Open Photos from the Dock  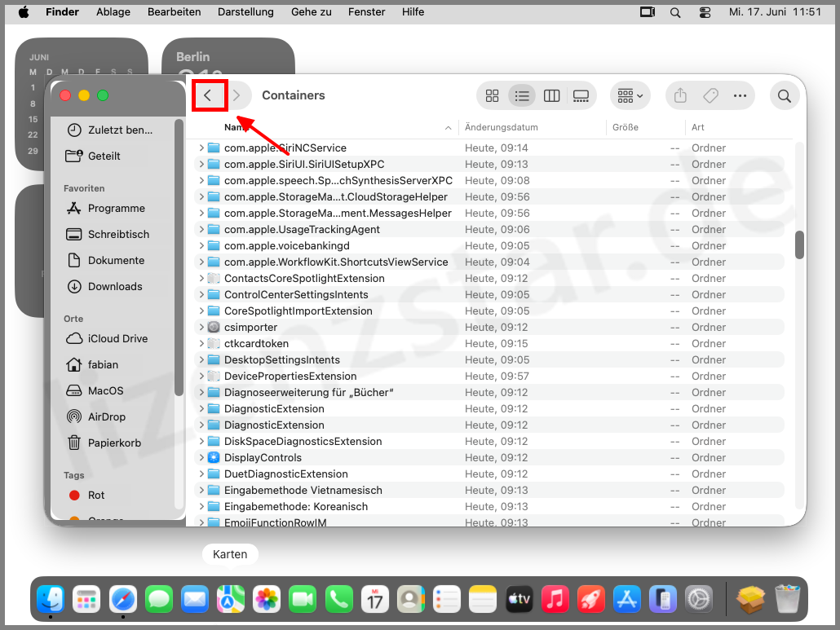266,599
